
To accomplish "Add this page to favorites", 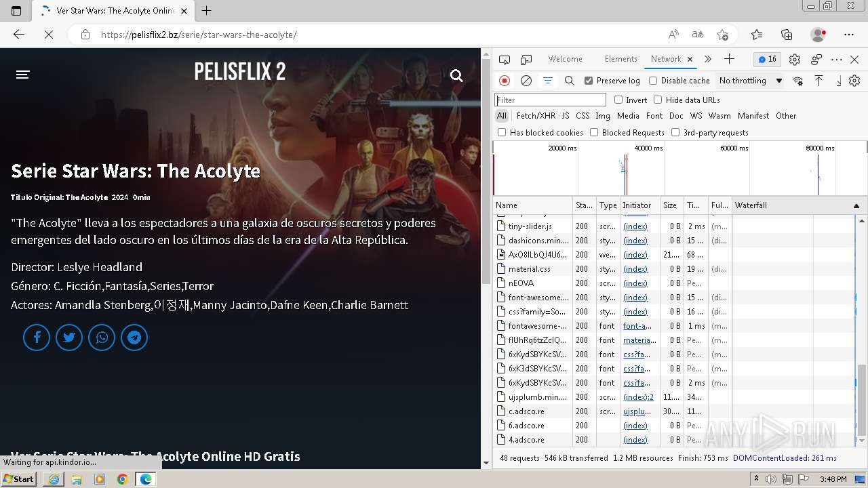I will (x=722, y=35).
